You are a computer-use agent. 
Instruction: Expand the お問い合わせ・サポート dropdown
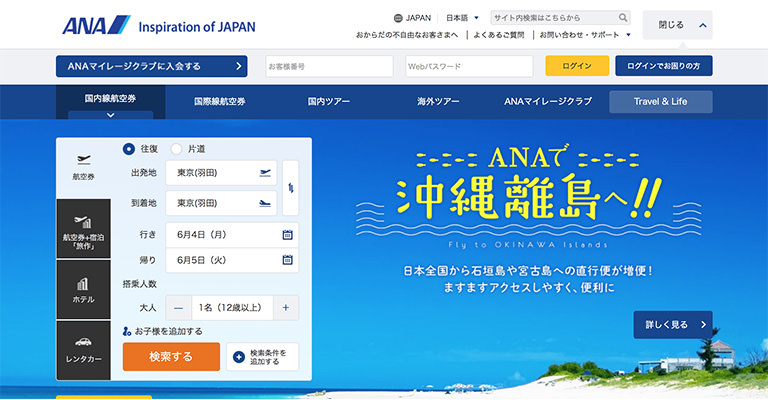(585, 35)
